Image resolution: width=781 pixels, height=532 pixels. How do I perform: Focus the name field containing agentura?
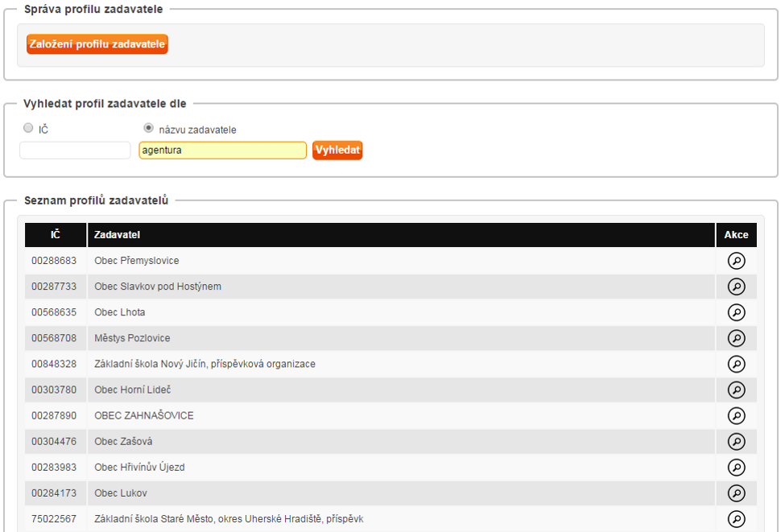223,151
